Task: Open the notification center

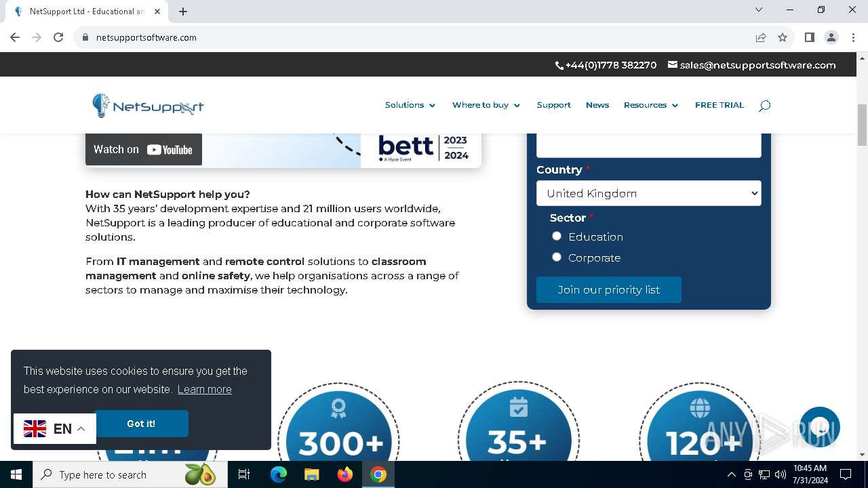Action: pos(846,474)
